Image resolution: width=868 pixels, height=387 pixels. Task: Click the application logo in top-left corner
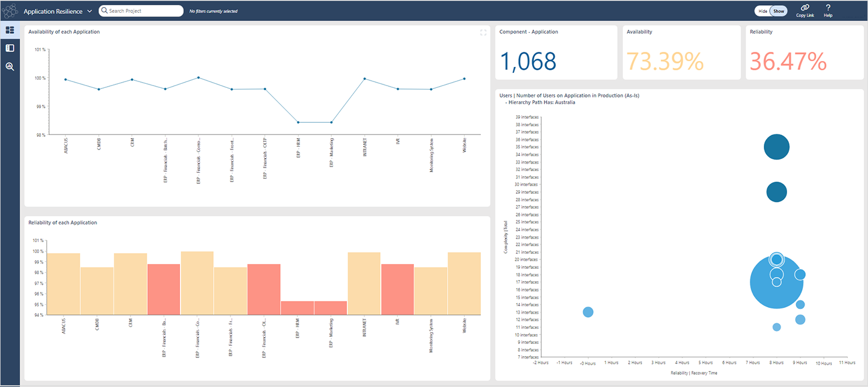(x=10, y=10)
